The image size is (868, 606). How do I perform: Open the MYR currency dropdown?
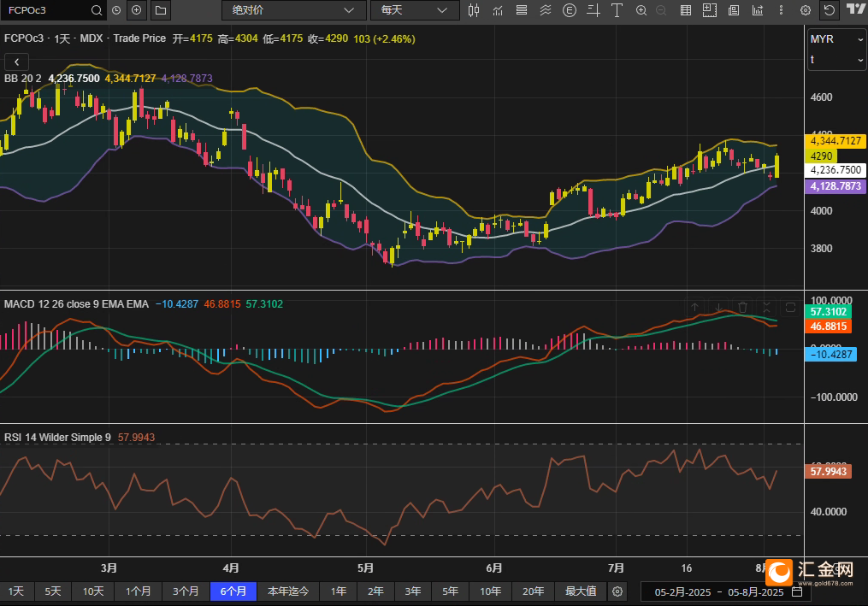pos(837,39)
